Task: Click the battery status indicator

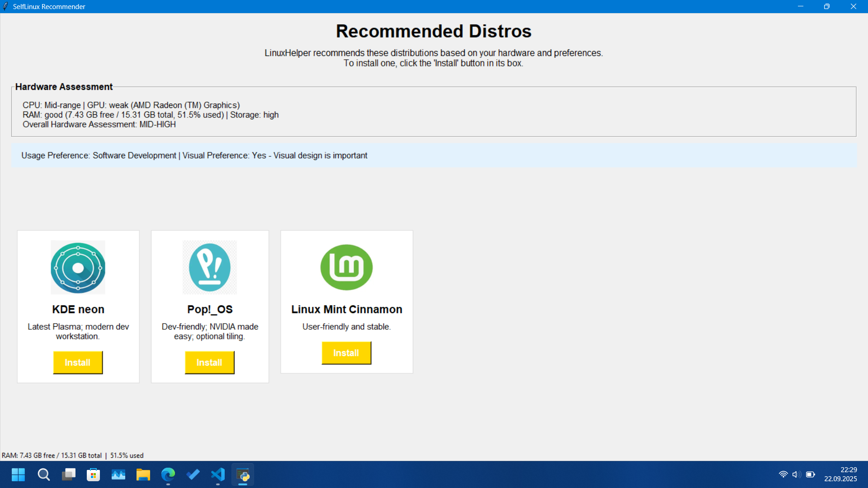Action: pos(809,474)
